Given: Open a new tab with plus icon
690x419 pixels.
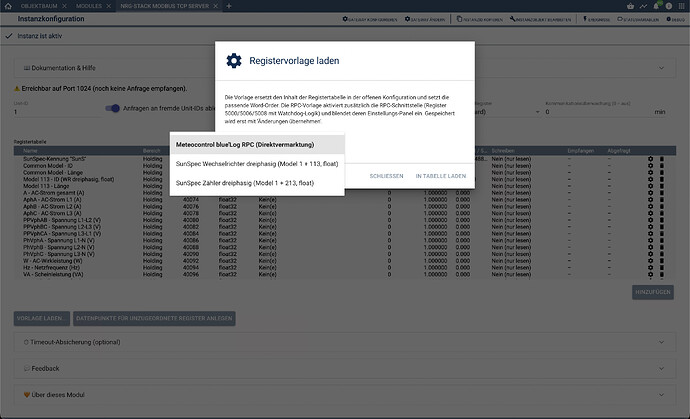Looking at the screenshot, I should coord(229,6).
